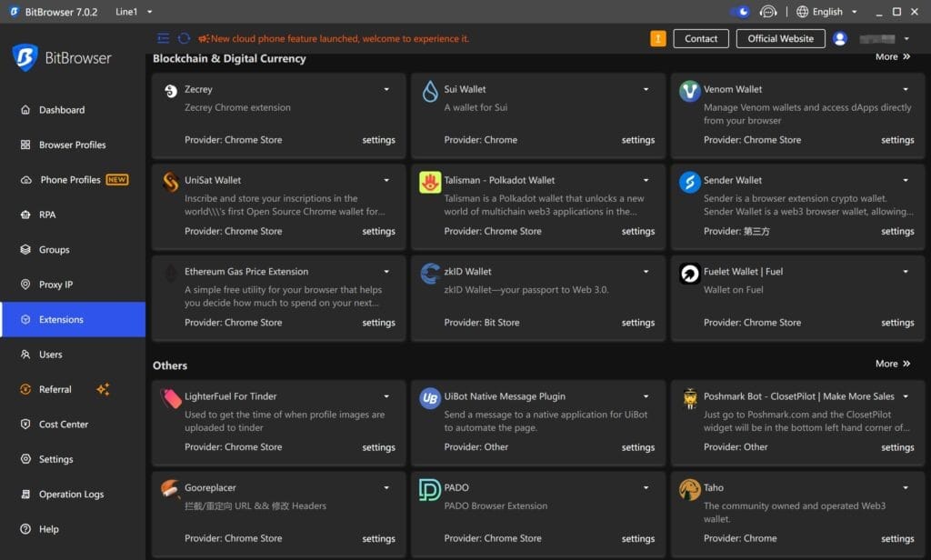Open Help in sidebar
Viewport: 931px width, 560px height.
point(73,529)
